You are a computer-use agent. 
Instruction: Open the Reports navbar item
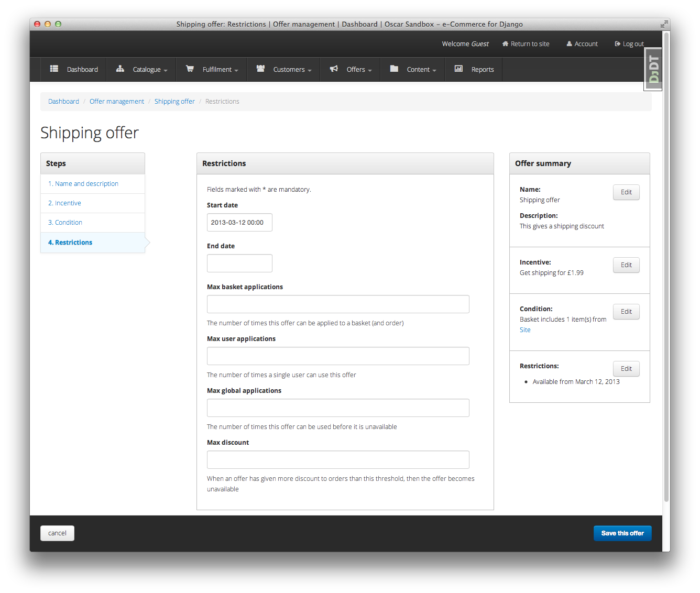click(x=474, y=70)
